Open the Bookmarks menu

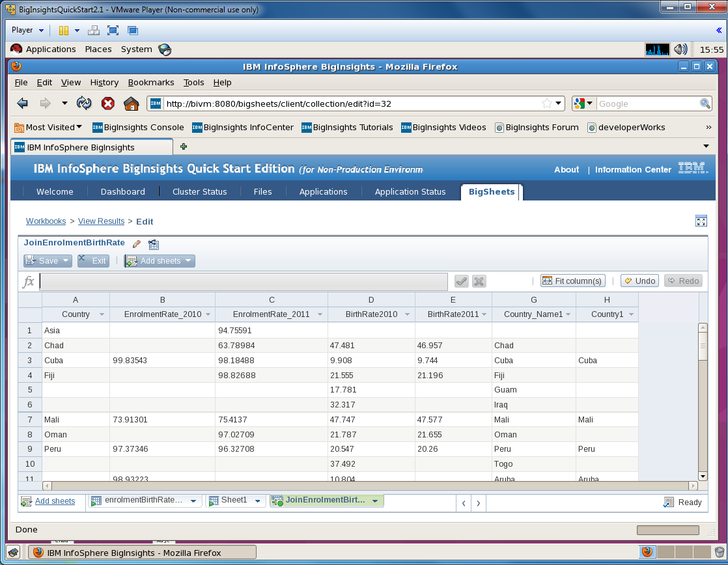[151, 83]
